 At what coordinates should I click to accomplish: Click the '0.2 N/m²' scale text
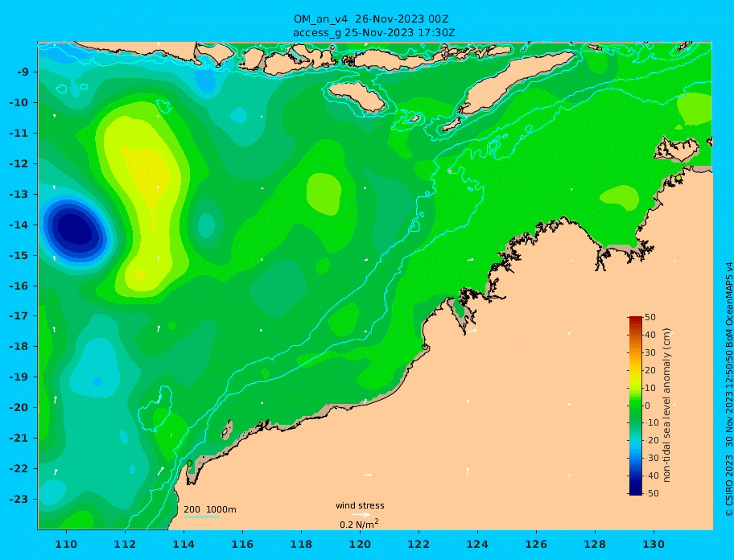pyautogui.click(x=359, y=524)
